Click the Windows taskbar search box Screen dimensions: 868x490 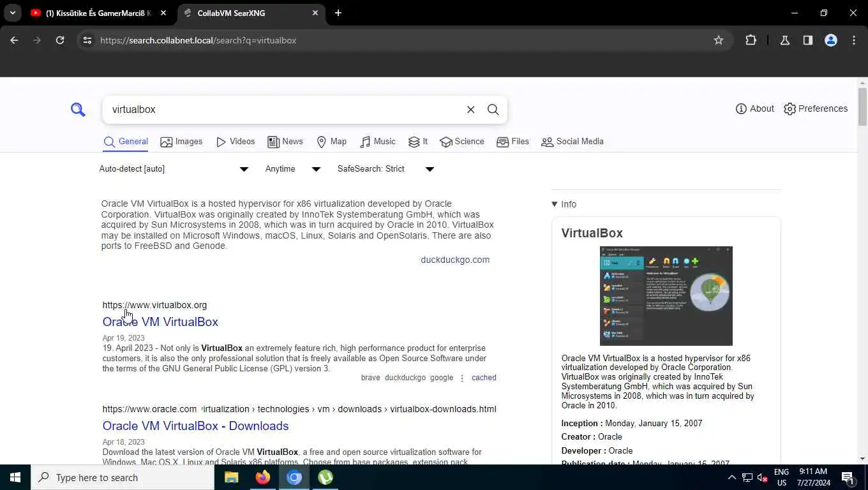tap(123, 477)
